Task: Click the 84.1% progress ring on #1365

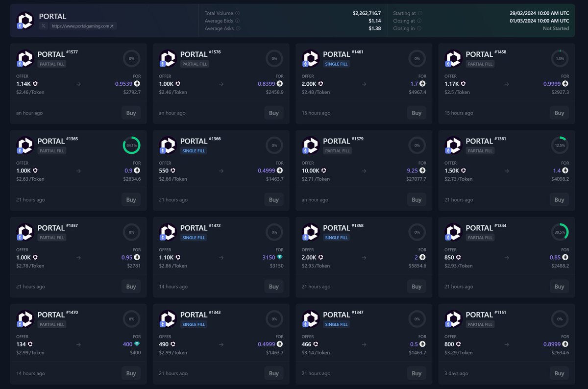Action: (x=131, y=145)
